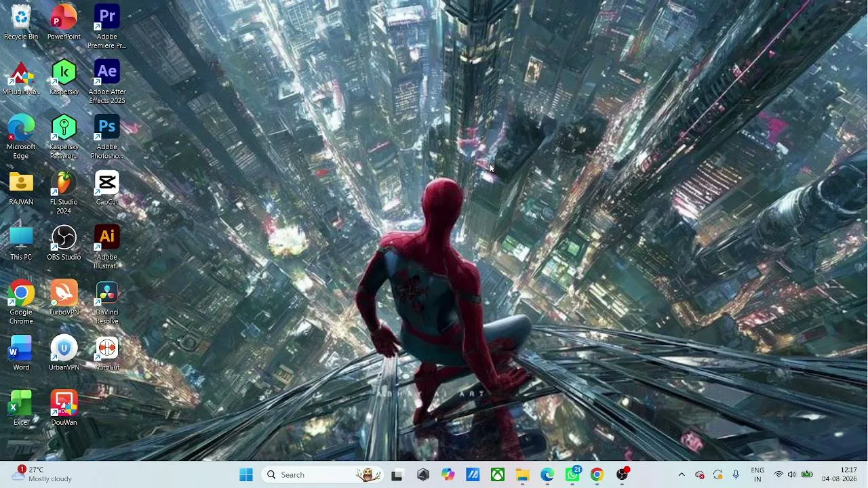This screenshot has height=488, width=868.
Task: Open the weather widget showing 27°C
Action: (42, 474)
